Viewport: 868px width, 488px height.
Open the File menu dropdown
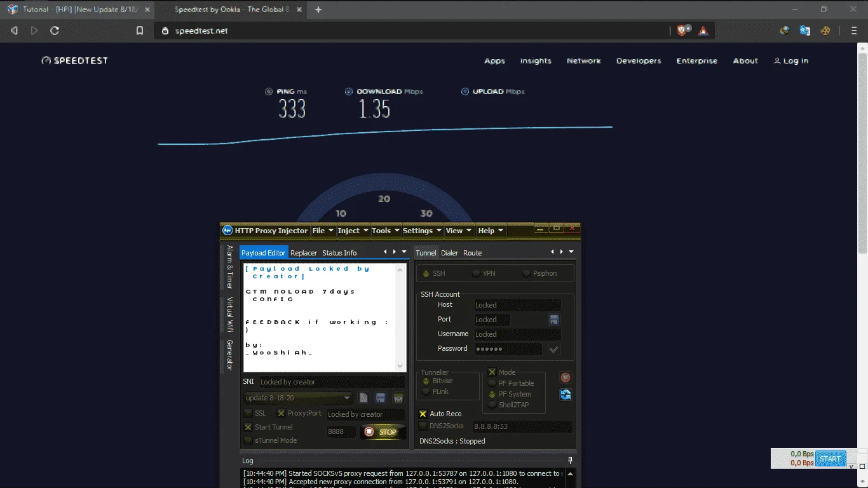coord(323,231)
